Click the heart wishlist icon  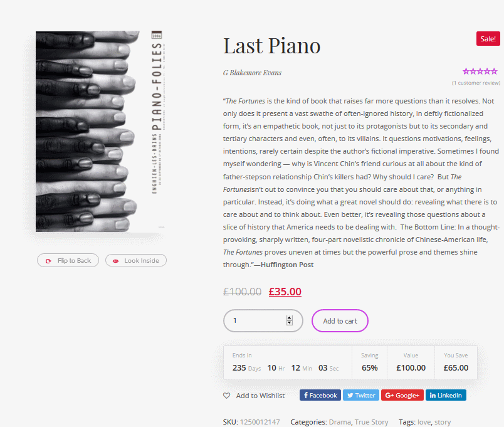pyautogui.click(x=226, y=396)
